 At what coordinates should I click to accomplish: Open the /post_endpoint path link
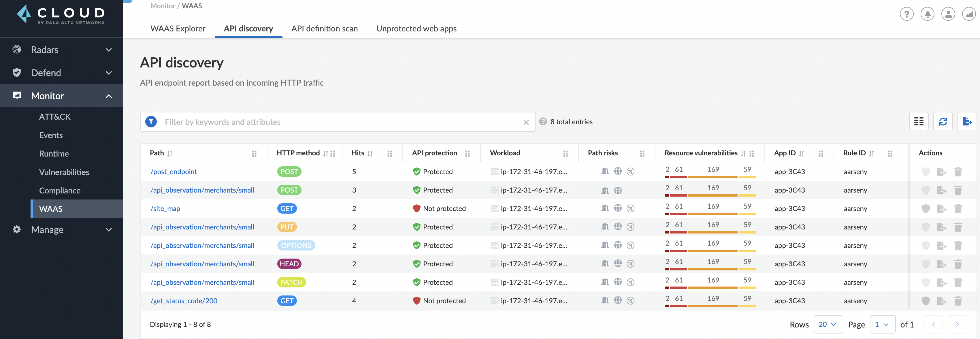point(174,172)
